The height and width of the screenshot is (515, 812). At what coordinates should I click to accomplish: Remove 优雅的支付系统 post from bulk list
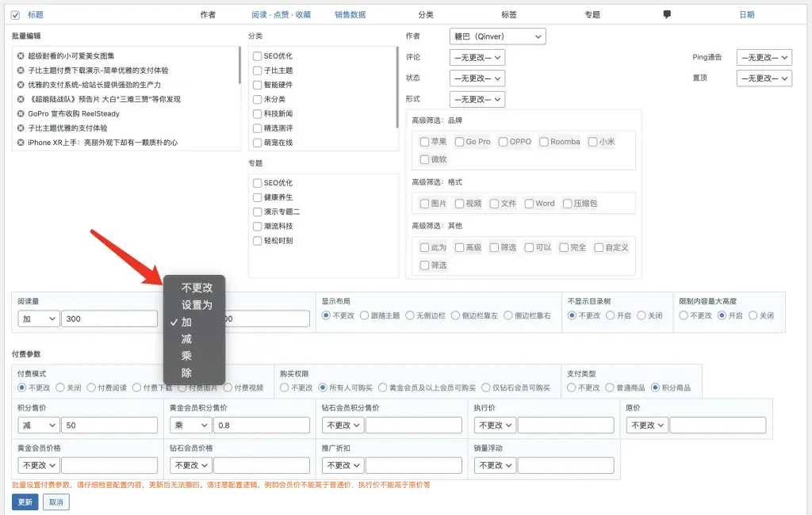coord(21,85)
